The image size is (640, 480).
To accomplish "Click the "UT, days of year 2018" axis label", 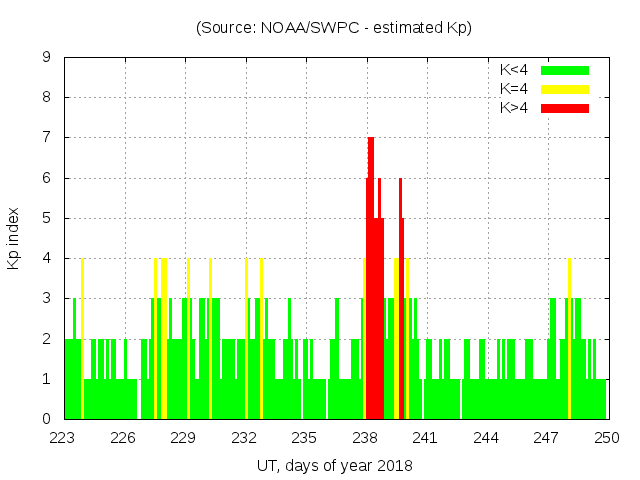I will [x=334, y=465].
